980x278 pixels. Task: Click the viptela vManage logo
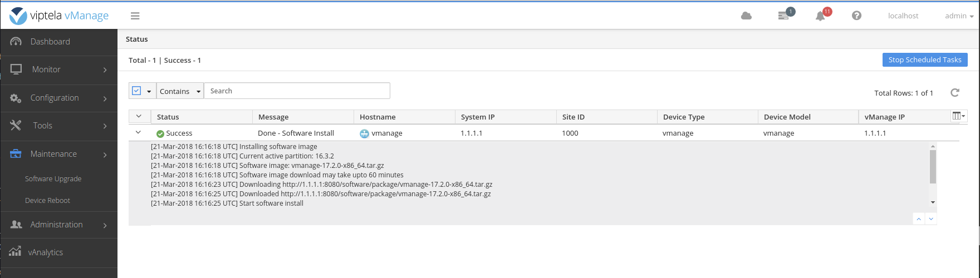[60, 16]
